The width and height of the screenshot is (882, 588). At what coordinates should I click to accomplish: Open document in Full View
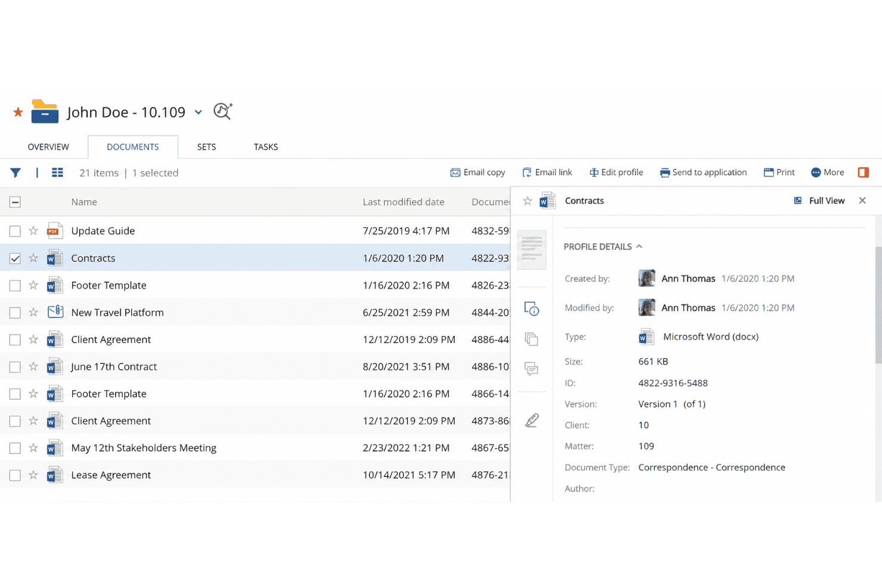(819, 201)
